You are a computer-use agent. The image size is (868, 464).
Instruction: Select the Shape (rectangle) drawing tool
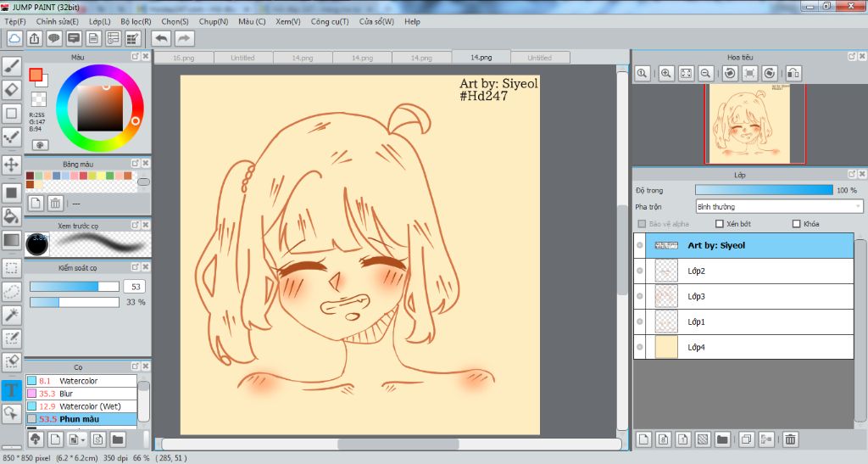click(12, 114)
